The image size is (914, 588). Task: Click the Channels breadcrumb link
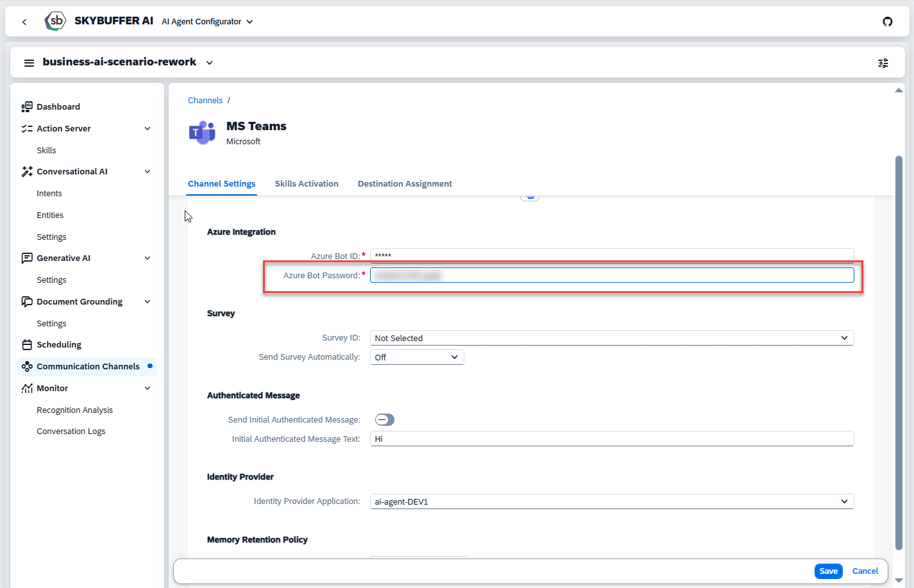205,100
